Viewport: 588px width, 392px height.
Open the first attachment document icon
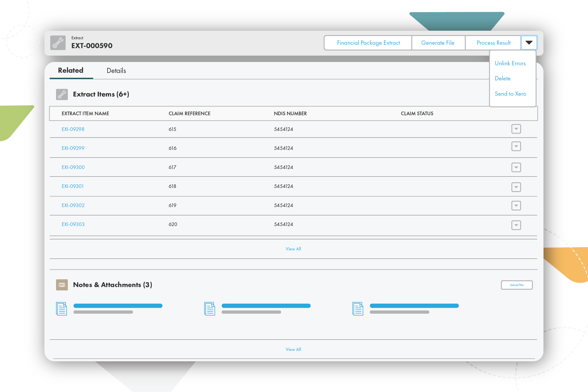(61, 309)
